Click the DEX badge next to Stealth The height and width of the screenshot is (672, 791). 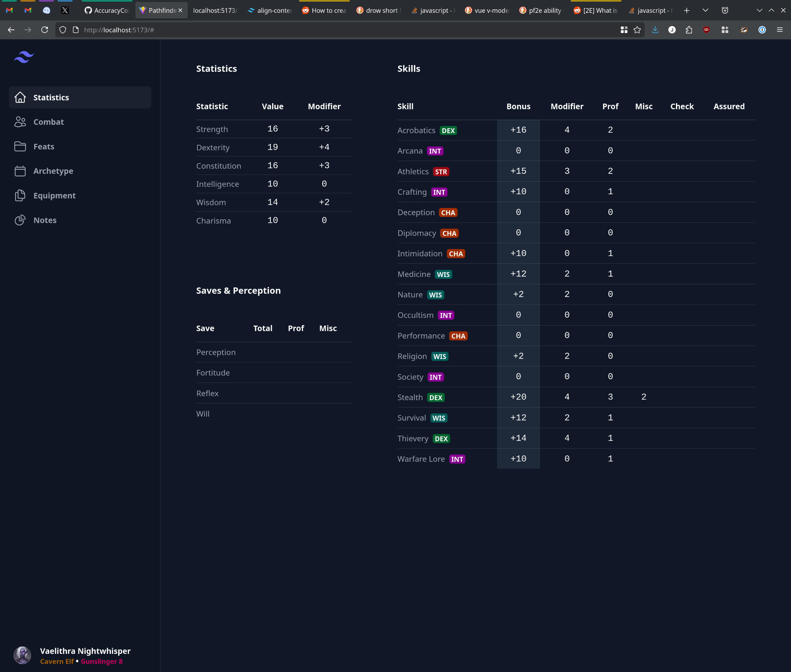[436, 398]
